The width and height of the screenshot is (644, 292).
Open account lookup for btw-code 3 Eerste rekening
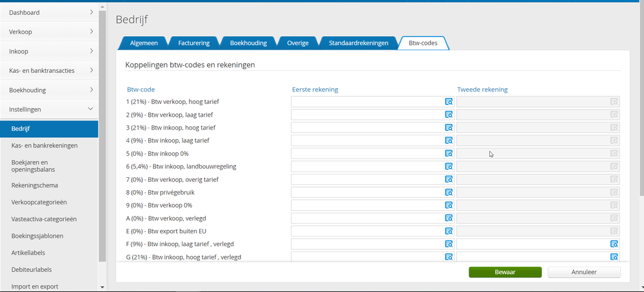pos(449,128)
